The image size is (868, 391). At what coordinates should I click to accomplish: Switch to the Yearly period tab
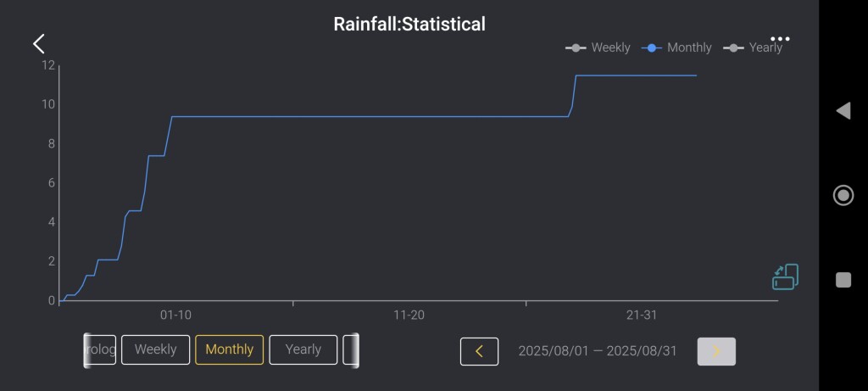tap(303, 349)
